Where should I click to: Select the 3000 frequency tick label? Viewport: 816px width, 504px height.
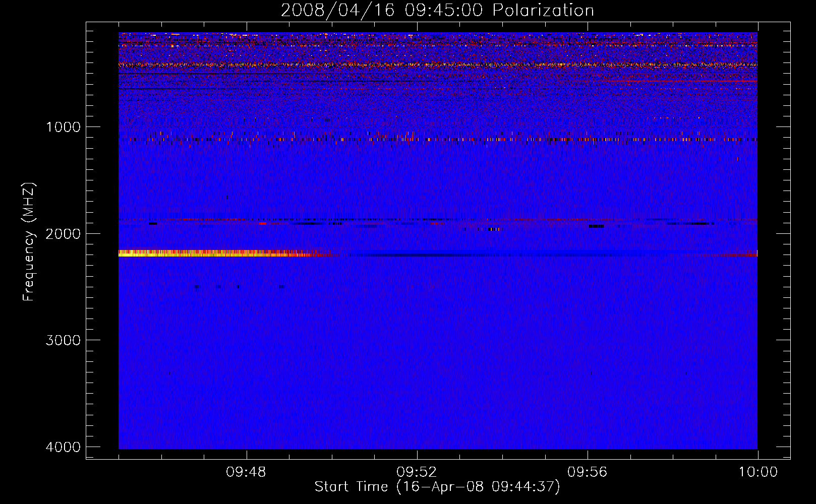63,340
